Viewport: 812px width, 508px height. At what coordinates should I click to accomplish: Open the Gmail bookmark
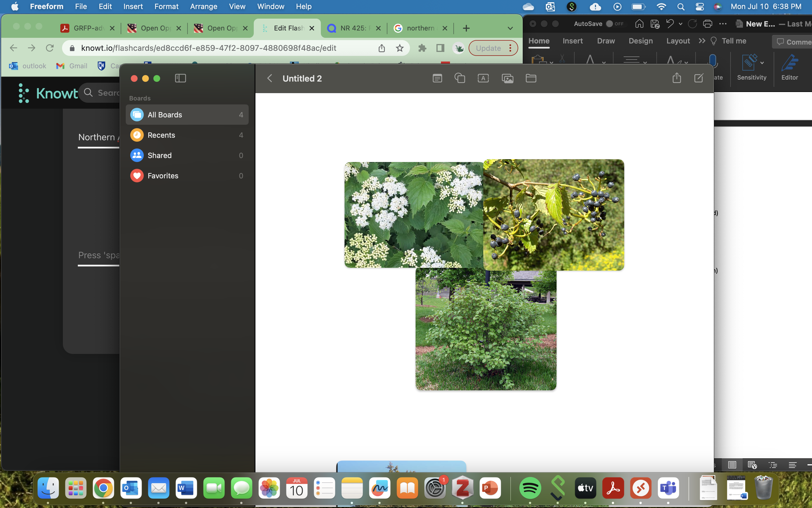point(72,66)
